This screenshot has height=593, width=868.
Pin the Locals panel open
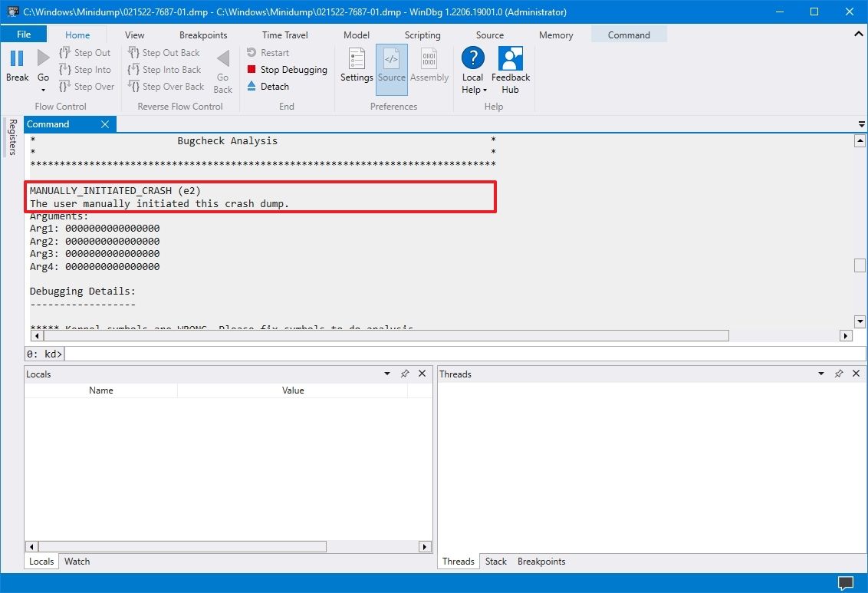pos(405,374)
